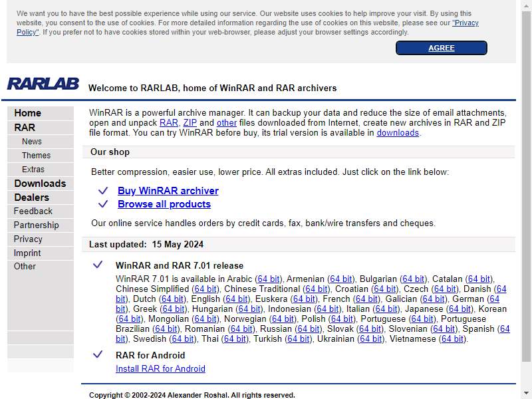Follow the ZIP link in the intro paragraph

tap(190, 122)
